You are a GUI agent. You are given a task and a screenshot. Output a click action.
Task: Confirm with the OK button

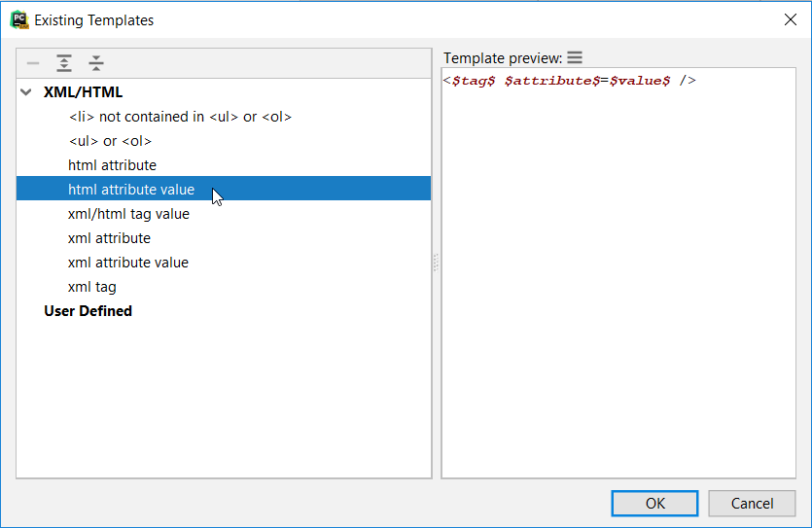(x=654, y=503)
